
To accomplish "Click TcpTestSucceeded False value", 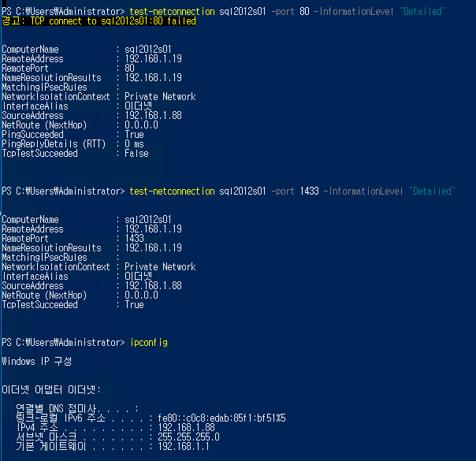I will coord(136,154).
